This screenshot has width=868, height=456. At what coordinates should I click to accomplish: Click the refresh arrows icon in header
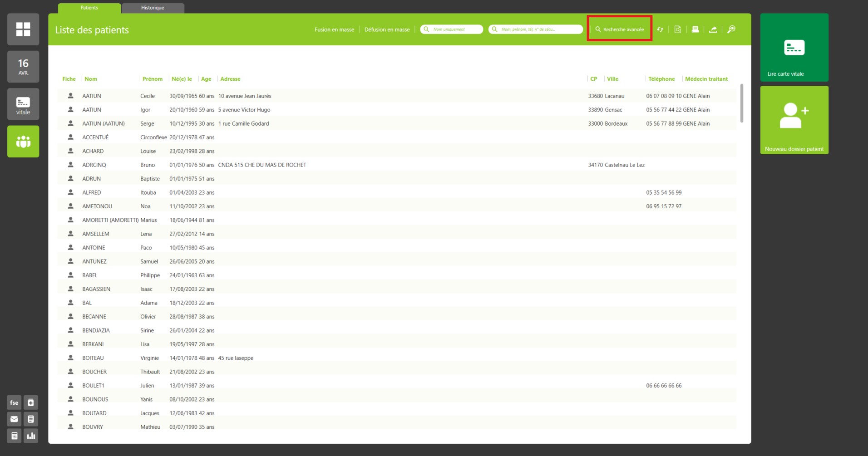[x=660, y=29]
